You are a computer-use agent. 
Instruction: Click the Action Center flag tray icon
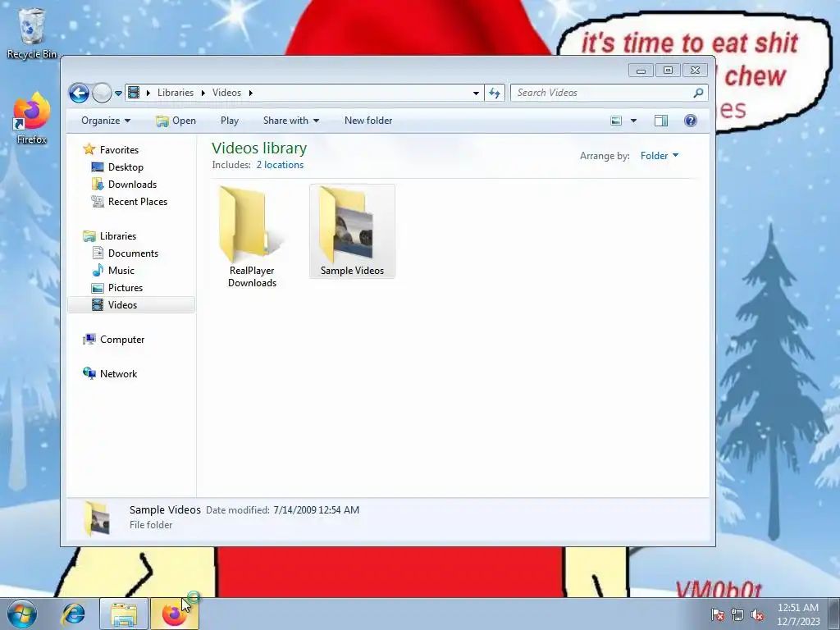pyautogui.click(x=717, y=614)
